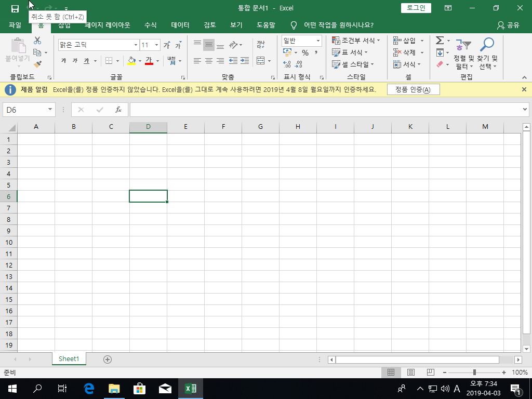Click the Clear eraser icon

click(440, 64)
